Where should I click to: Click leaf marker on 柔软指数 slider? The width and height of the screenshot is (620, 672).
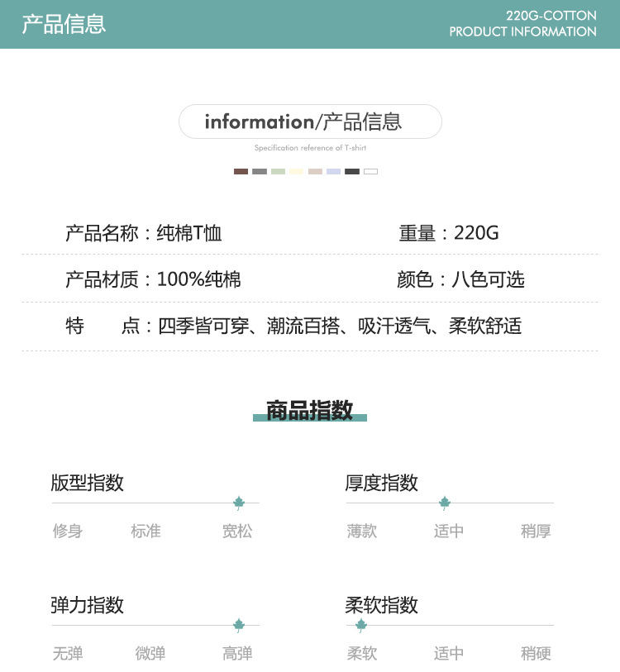tap(361, 625)
